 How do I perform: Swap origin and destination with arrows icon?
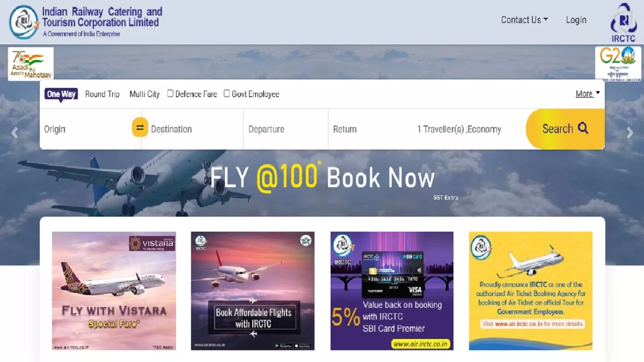tap(140, 128)
